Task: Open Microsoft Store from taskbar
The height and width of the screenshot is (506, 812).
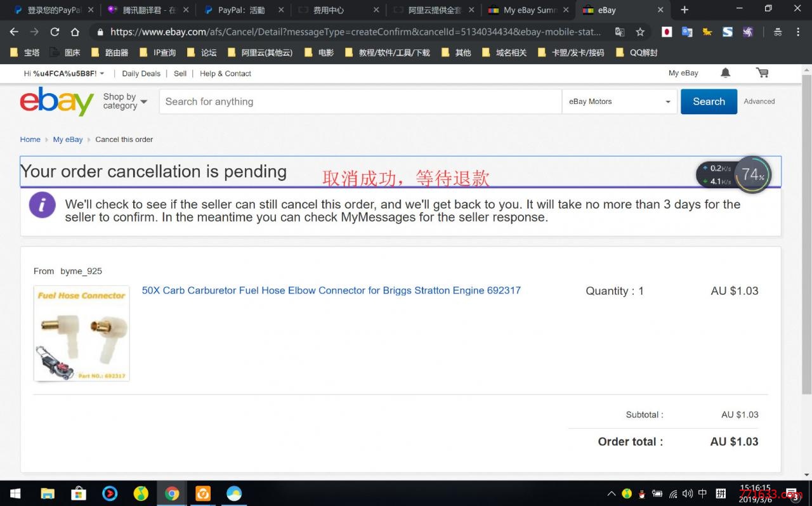Action: [78, 493]
